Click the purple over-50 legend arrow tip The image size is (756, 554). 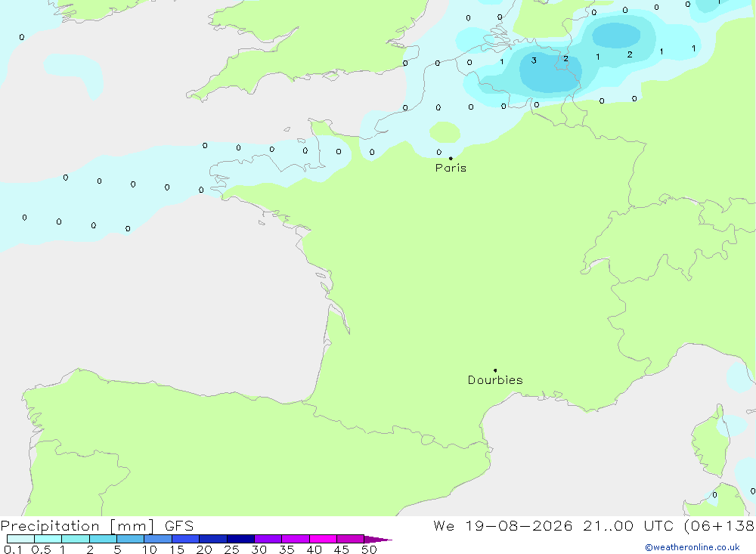click(x=378, y=540)
